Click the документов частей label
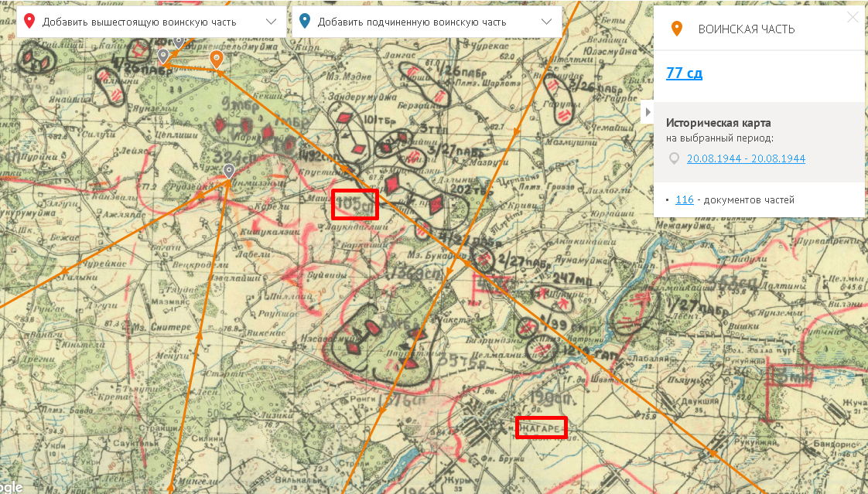Image resolution: width=868 pixels, height=494 pixels. [750, 199]
